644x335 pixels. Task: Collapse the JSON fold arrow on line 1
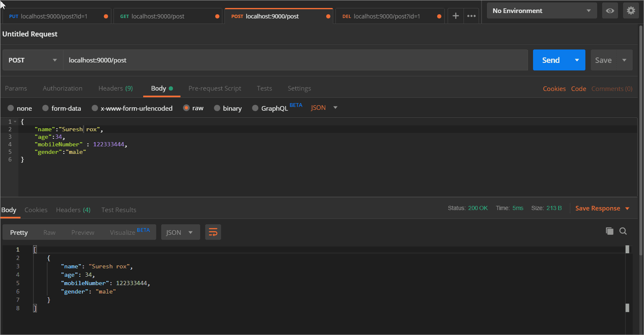[15, 122]
